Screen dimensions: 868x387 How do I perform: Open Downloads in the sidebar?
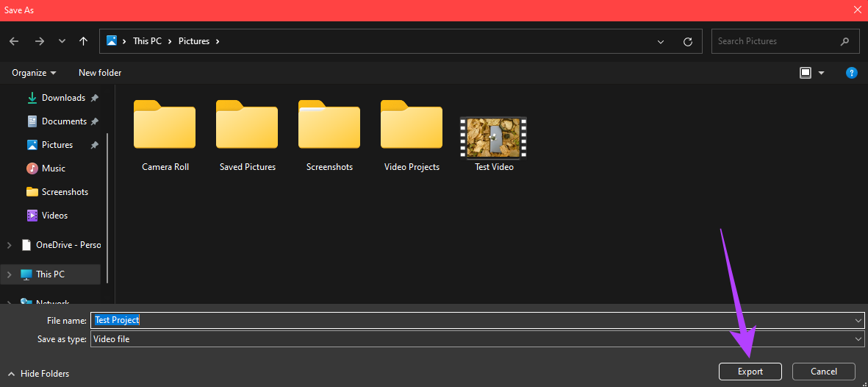62,98
